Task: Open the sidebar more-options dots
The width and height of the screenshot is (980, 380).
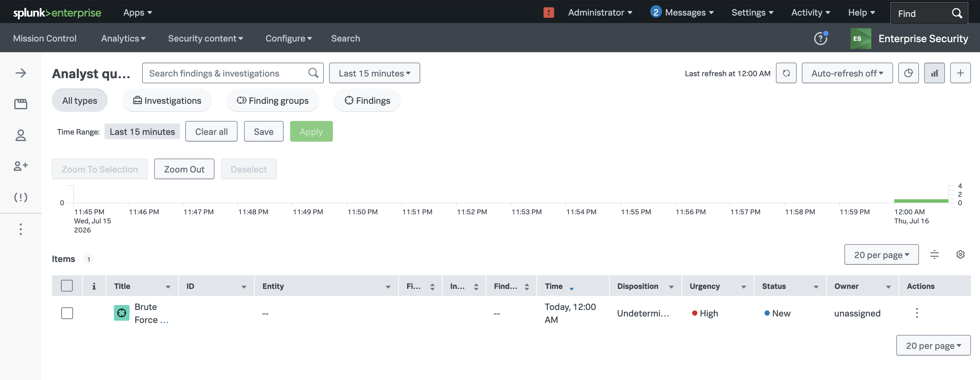Action: click(x=20, y=229)
